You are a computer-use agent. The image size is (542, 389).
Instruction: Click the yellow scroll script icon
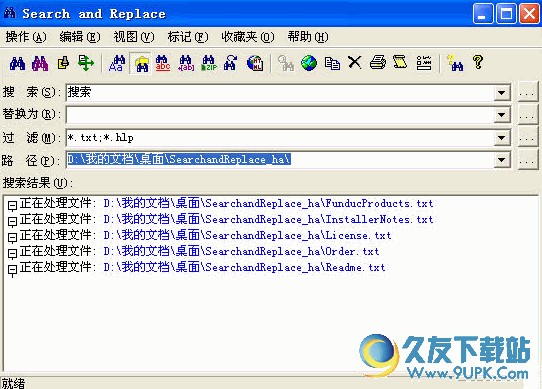coord(400,63)
